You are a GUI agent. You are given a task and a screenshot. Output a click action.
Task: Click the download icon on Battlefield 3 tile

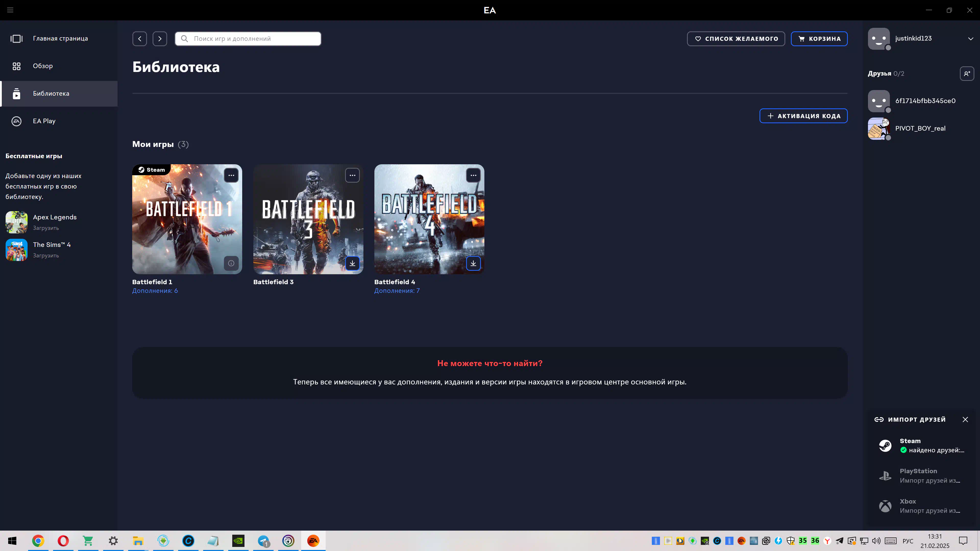pos(352,263)
